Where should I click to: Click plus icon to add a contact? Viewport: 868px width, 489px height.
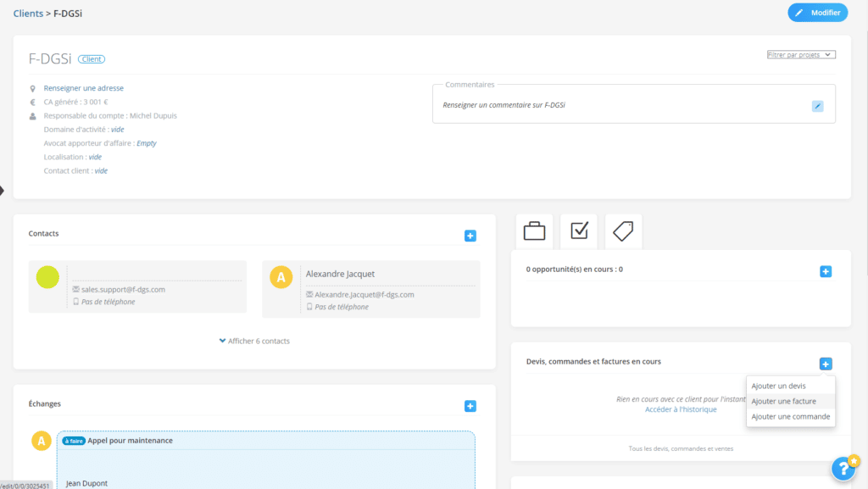coord(470,236)
